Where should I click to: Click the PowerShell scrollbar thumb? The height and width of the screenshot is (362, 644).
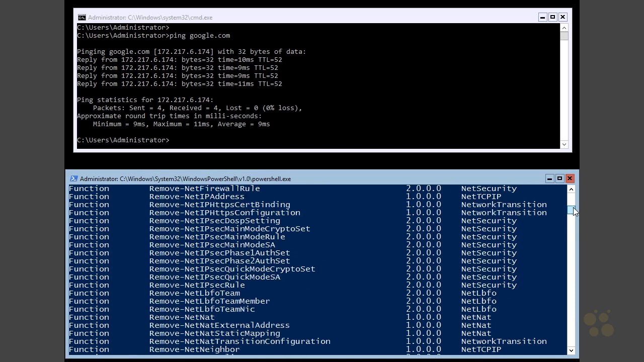pos(571,210)
